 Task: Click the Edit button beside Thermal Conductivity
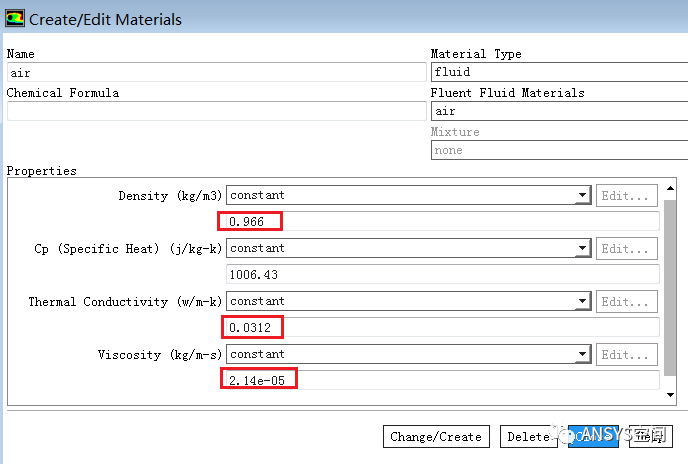[627, 302]
